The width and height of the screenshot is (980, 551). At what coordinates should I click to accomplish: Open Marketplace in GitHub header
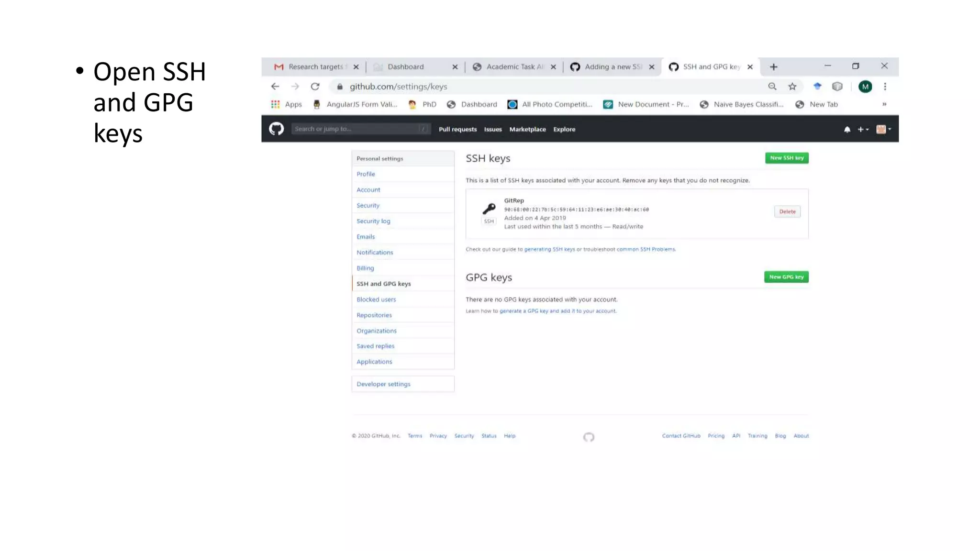pos(527,129)
